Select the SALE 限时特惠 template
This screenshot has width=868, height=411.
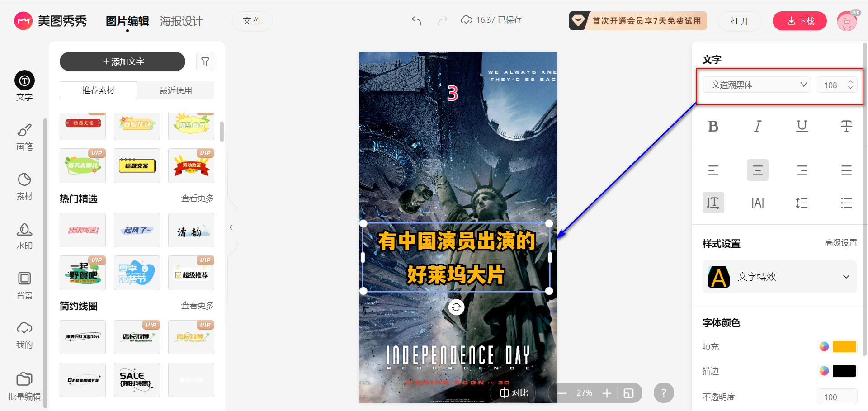(x=137, y=380)
